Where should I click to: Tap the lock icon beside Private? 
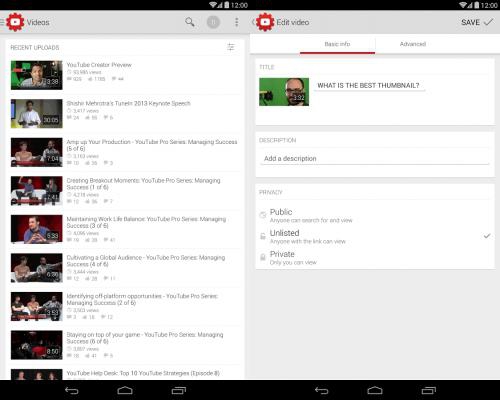[x=263, y=257]
